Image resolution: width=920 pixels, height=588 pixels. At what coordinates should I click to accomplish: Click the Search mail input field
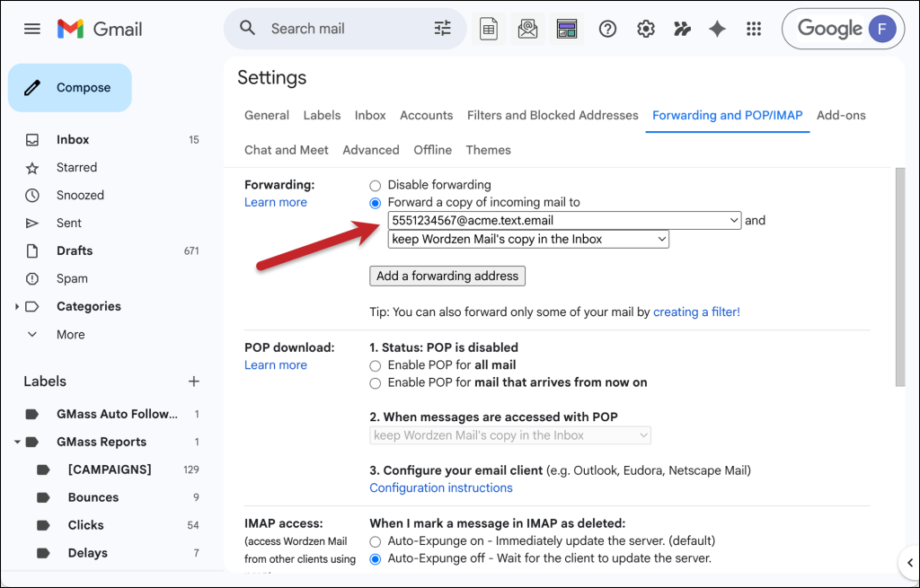click(341, 29)
